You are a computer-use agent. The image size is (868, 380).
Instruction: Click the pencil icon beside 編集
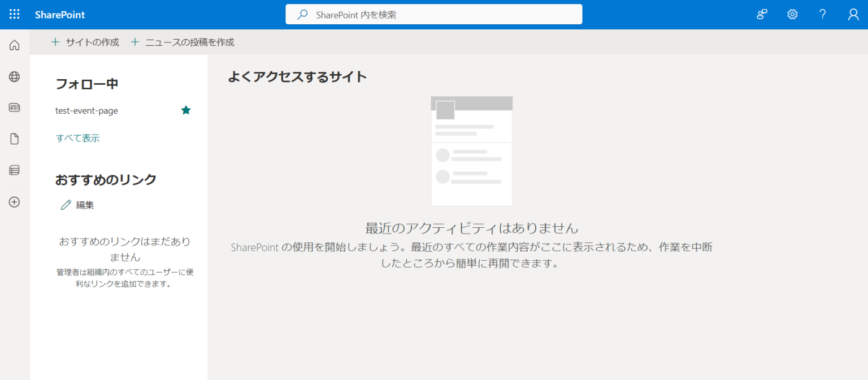pos(66,205)
